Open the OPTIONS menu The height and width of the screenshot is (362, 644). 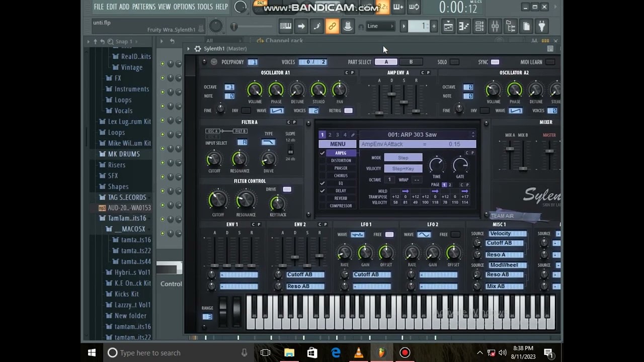pyautogui.click(x=184, y=7)
